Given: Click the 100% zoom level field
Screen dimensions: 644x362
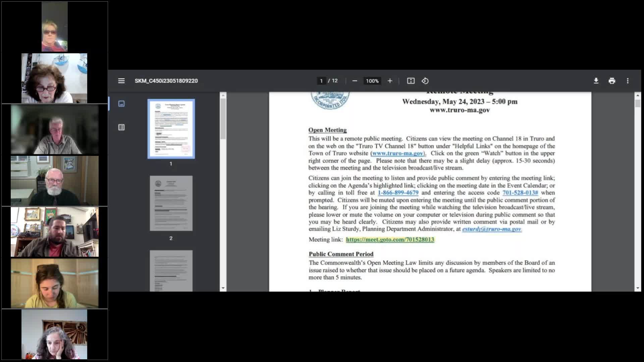Looking at the screenshot, I should tap(372, 81).
